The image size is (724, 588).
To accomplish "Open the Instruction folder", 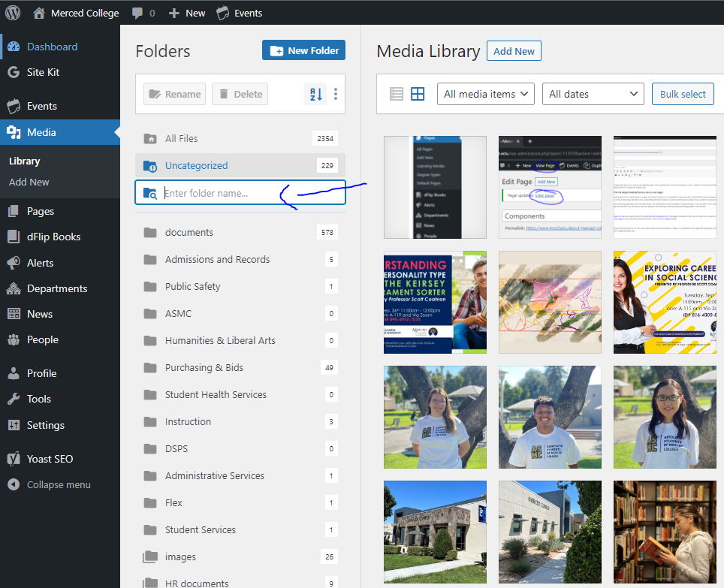I will (240, 421).
